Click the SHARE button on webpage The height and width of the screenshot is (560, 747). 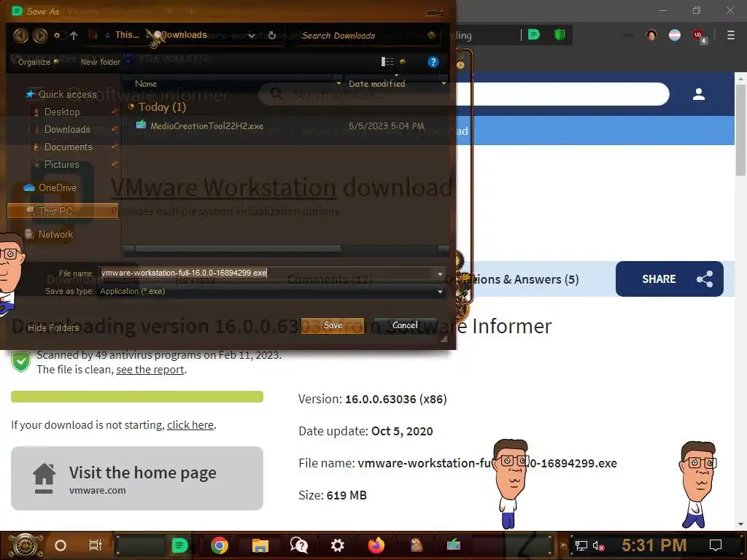click(x=670, y=279)
